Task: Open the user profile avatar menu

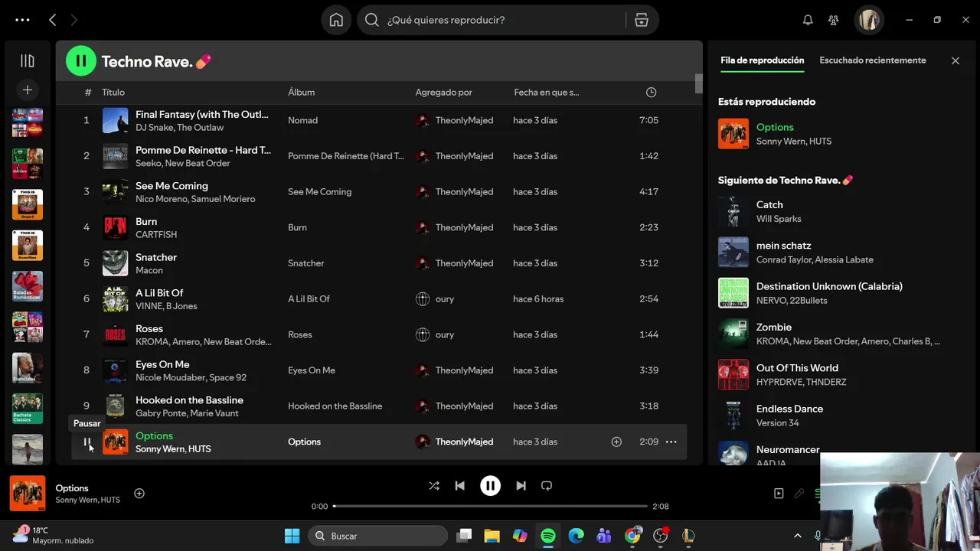Action: click(869, 20)
